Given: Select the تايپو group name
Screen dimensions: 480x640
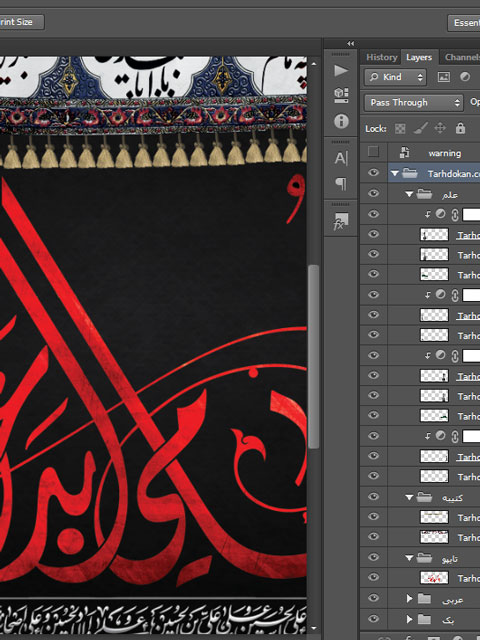Looking at the screenshot, I should coord(449,559).
